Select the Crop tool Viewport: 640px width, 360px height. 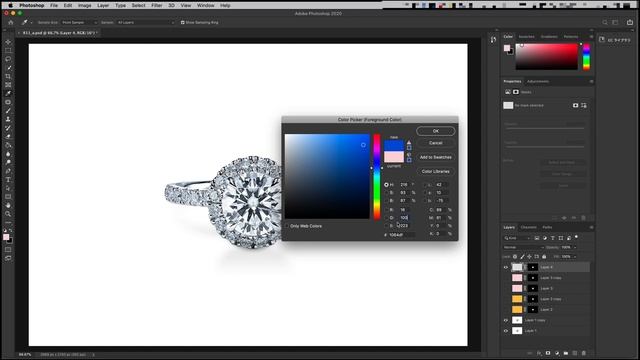8,76
